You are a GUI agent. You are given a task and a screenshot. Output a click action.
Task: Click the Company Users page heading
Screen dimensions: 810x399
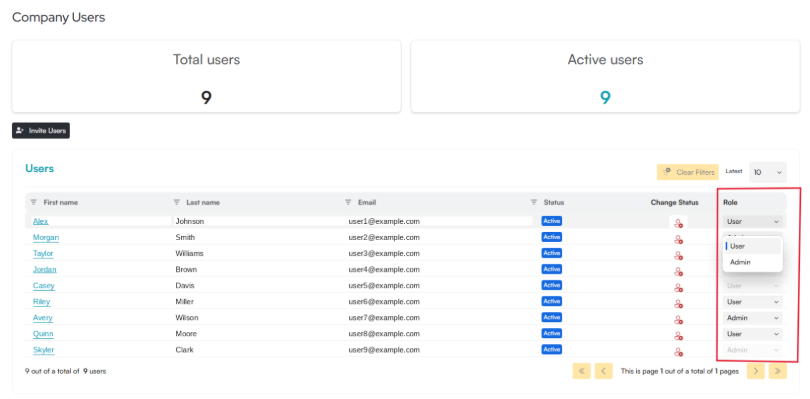pos(58,17)
